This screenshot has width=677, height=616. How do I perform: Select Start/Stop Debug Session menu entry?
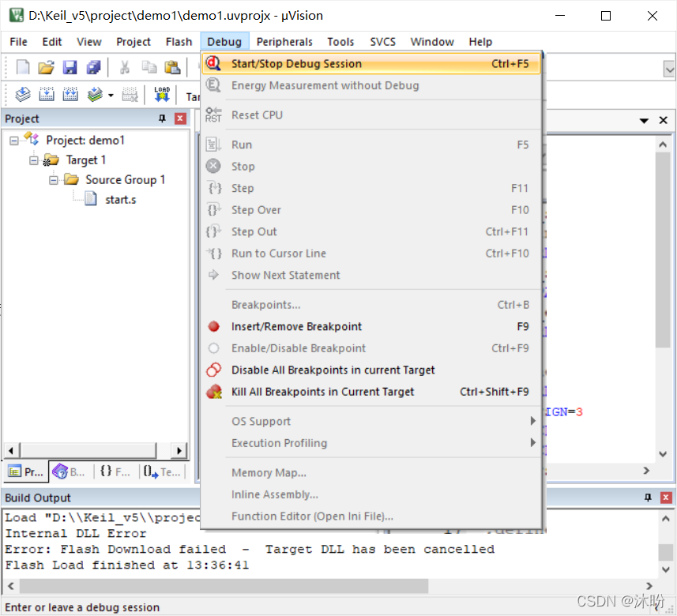370,64
